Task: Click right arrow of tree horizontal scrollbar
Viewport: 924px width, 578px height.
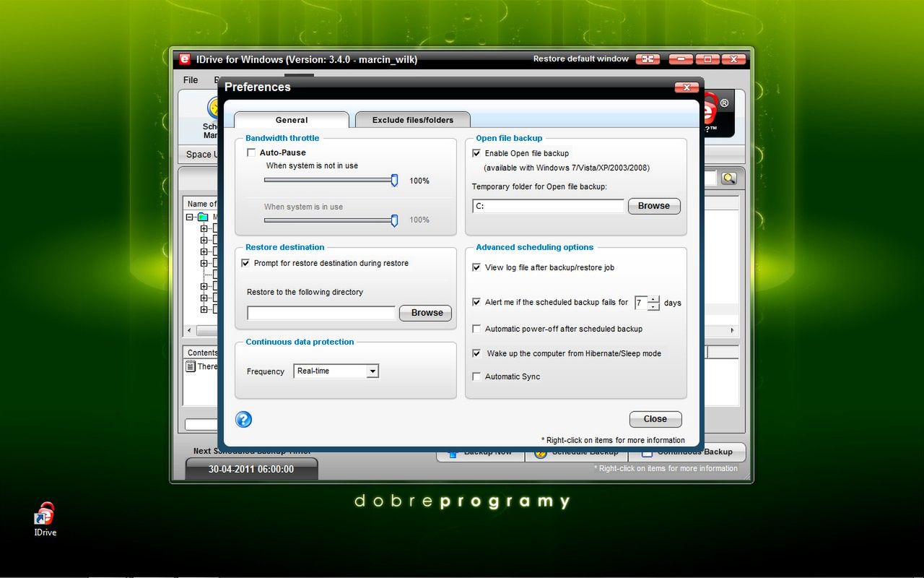Action: coord(732,330)
